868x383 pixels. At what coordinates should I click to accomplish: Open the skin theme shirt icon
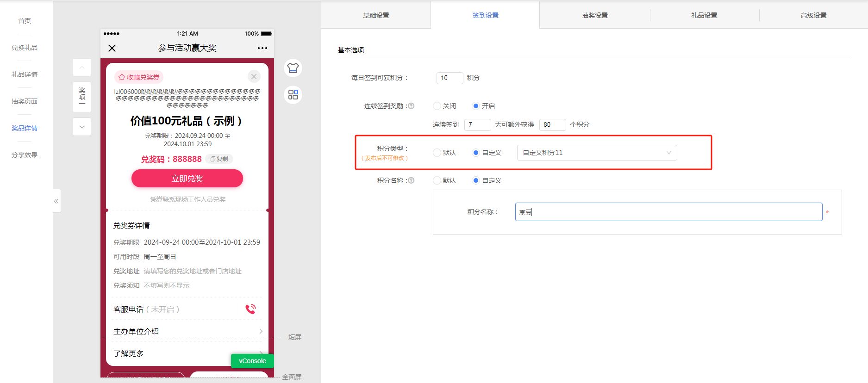tap(293, 68)
